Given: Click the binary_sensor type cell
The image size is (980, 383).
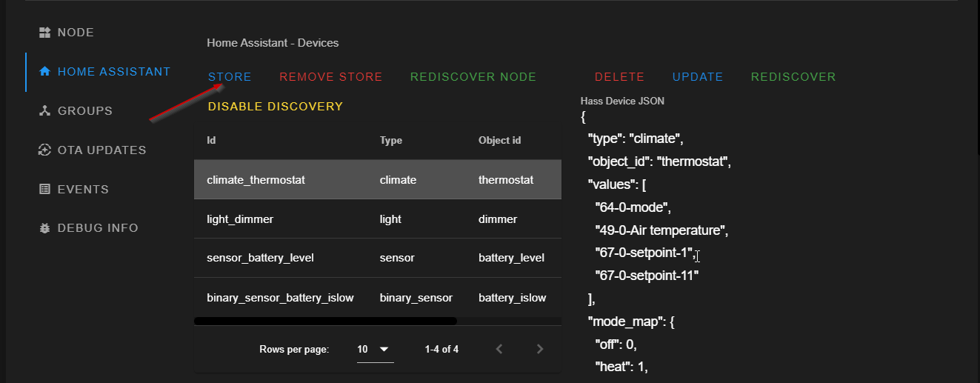Looking at the screenshot, I should (416, 298).
